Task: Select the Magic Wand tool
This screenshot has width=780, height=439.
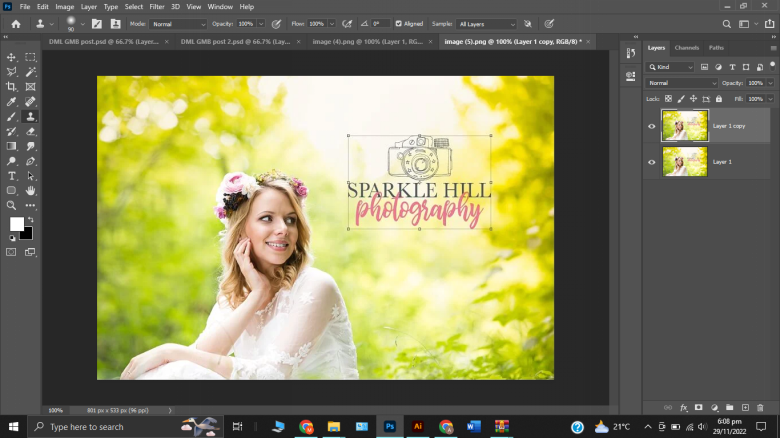Action: click(x=30, y=72)
